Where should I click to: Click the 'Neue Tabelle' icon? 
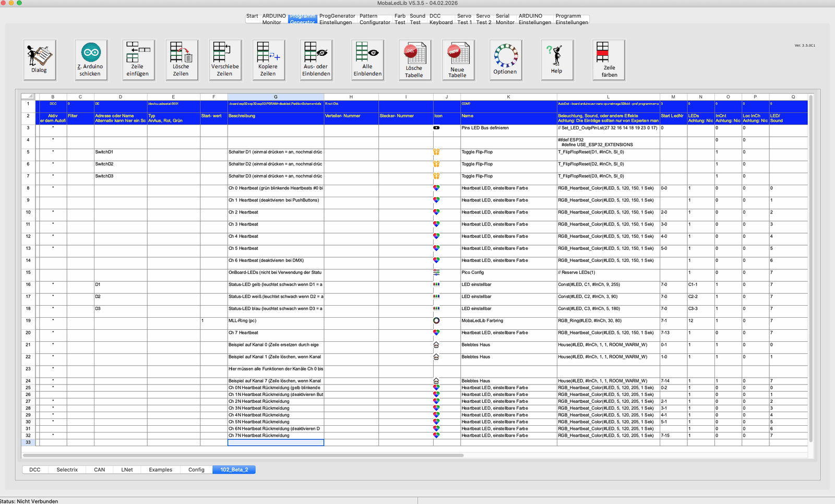pos(458,59)
